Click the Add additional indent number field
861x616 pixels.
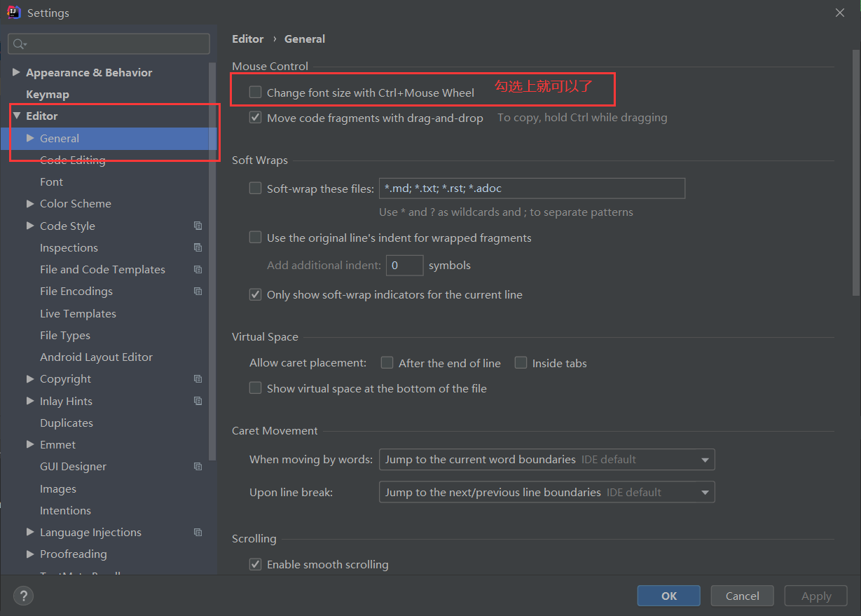[x=405, y=266]
